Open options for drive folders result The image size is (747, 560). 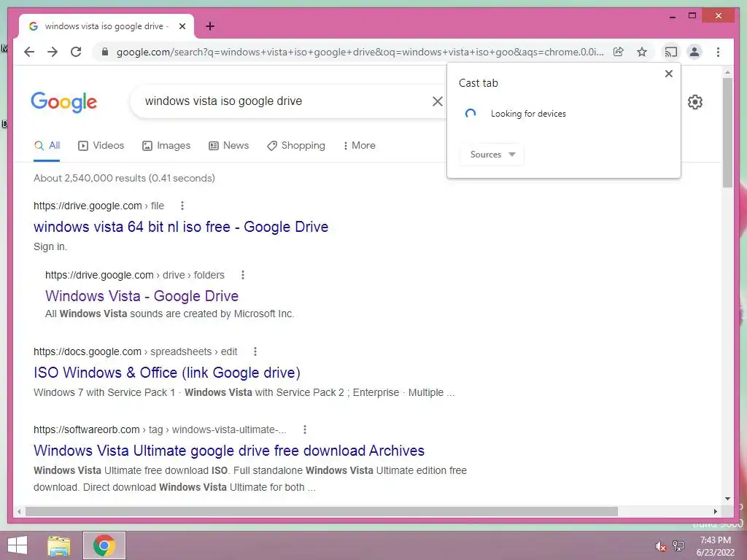pyautogui.click(x=242, y=275)
